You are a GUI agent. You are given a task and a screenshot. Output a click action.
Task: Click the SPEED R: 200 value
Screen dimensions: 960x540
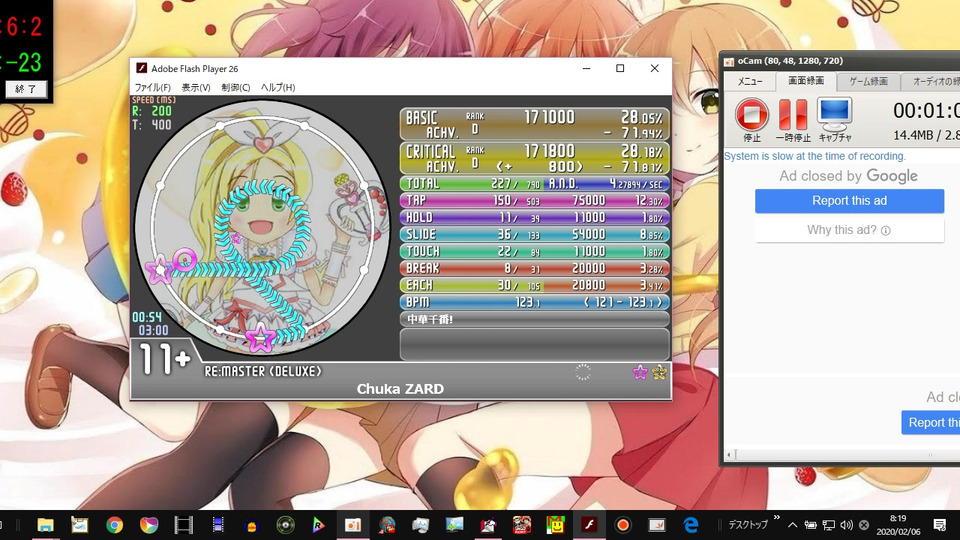[152, 111]
